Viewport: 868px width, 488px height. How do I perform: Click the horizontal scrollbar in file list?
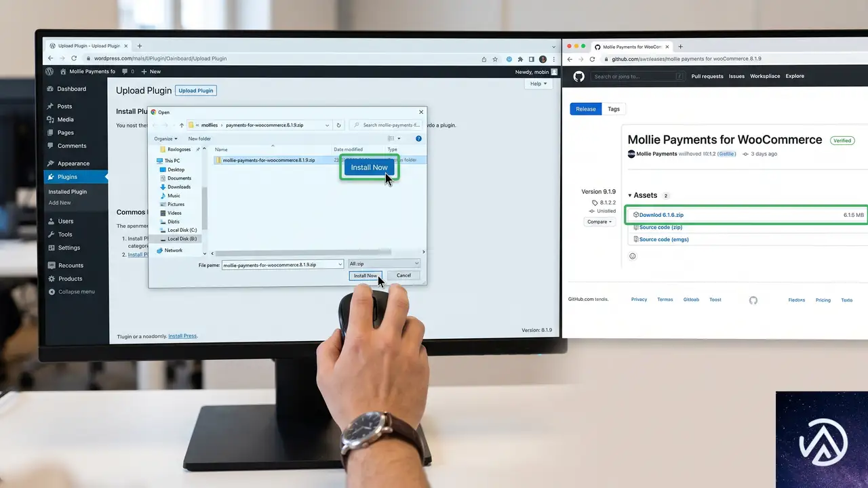[x=302, y=252]
